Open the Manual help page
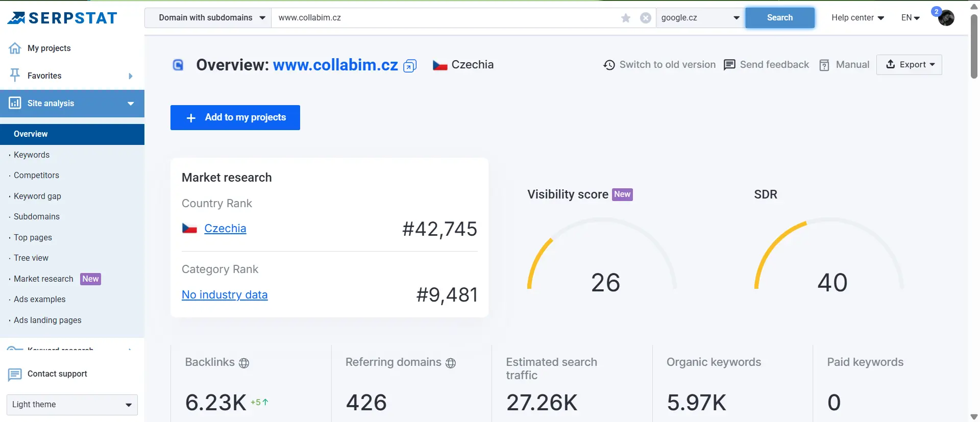The height and width of the screenshot is (422, 980). [x=845, y=65]
